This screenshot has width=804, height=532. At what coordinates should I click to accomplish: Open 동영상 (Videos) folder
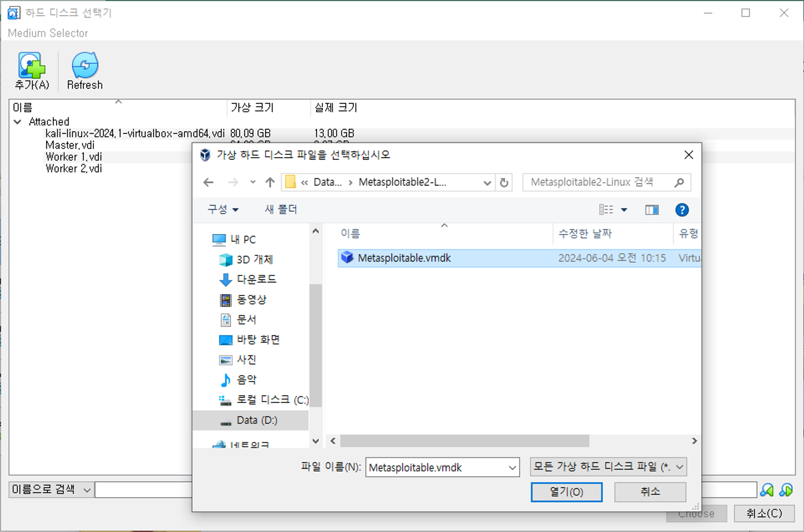(243, 299)
